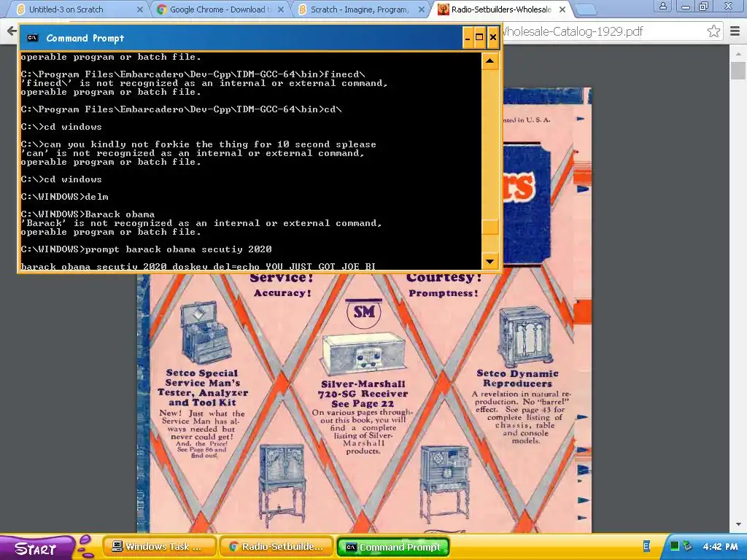
Task: Click the Chrome page scrollbar thumb
Action: coord(738,71)
